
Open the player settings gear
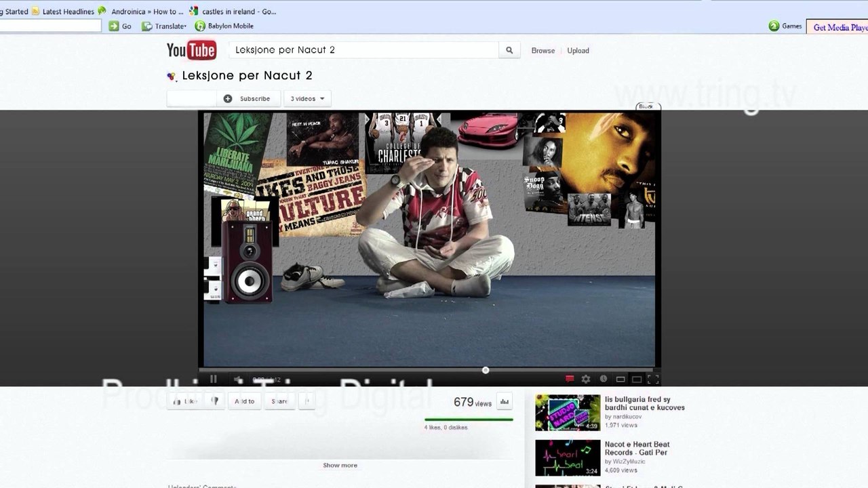(586, 379)
